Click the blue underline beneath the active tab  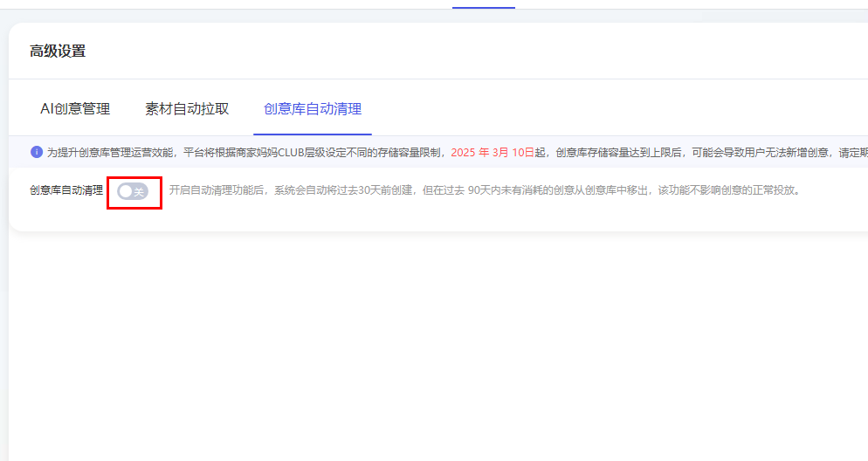(313, 134)
